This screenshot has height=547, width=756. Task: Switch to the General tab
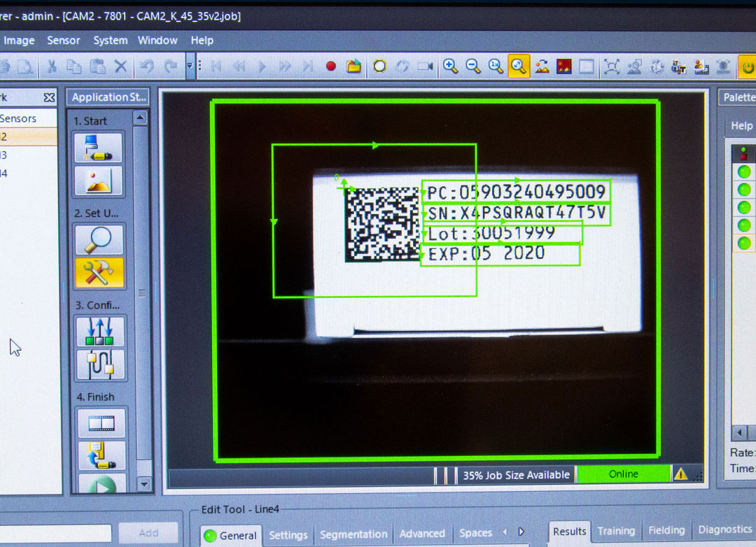tap(232, 535)
